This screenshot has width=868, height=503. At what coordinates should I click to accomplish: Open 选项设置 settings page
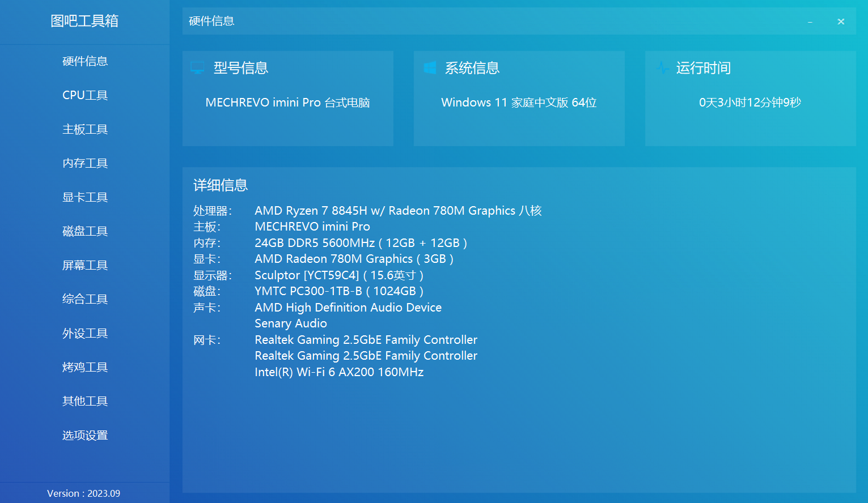[85, 435]
